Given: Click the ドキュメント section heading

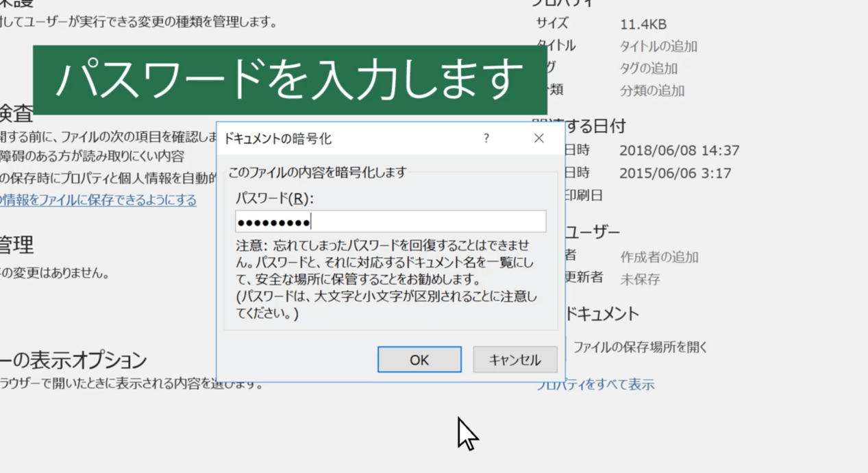Looking at the screenshot, I should tap(603, 313).
